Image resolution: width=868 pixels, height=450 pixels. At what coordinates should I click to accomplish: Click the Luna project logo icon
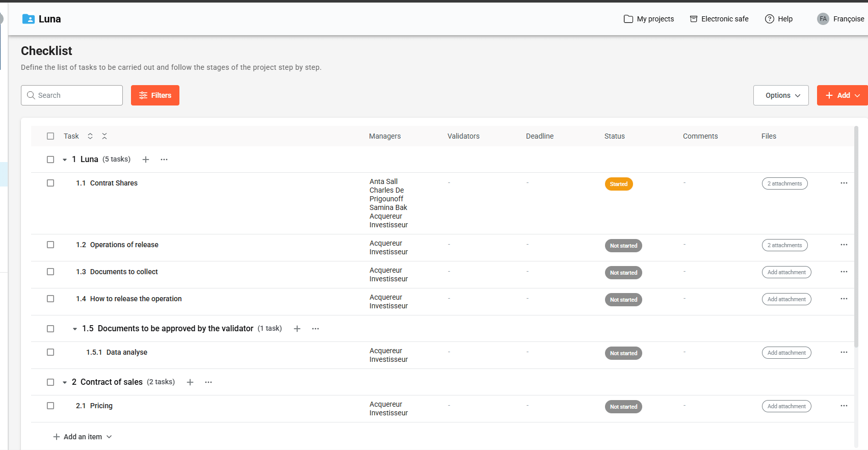[x=29, y=19]
